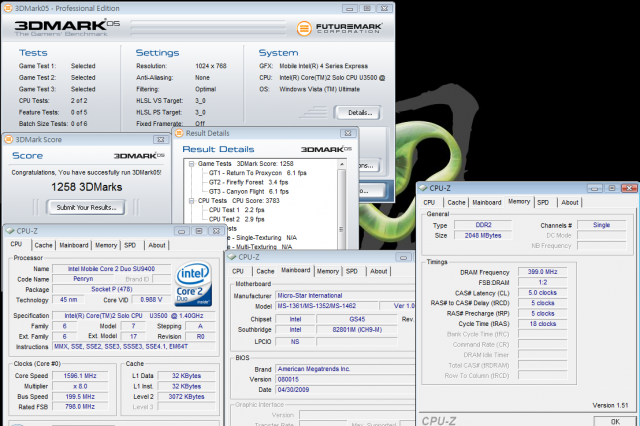Viewport: 640px width, 426px height.
Task: Go to Cache tab in CPU-Z memory window
Action: click(x=456, y=202)
